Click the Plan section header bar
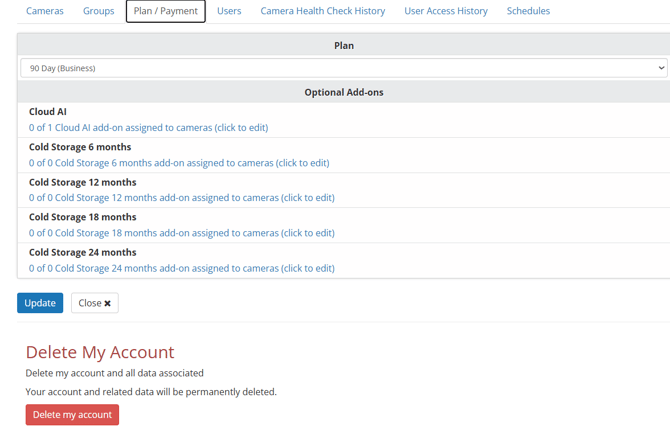Image resolution: width=670 pixels, height=447 pixels. [x=343, y=45]
